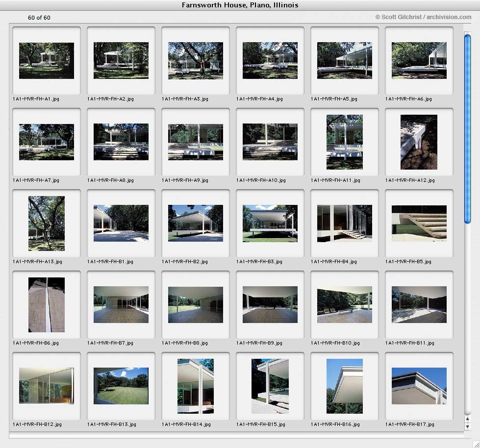This screenshot has width=480, height=448.
Task: Click the scroll up arrow
Action: coord(467,419)
